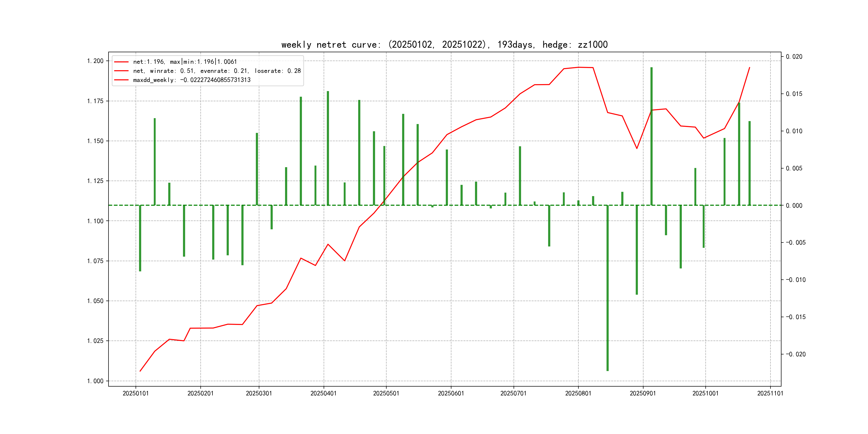
Task: Click x-axis label 20250501
Action: point(386,394)
